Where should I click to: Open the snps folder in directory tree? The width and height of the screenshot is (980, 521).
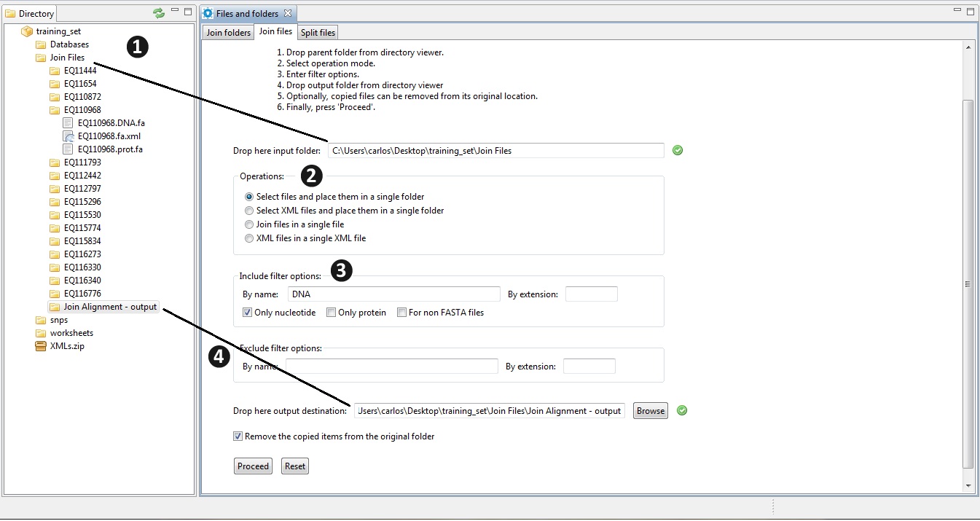59,320
